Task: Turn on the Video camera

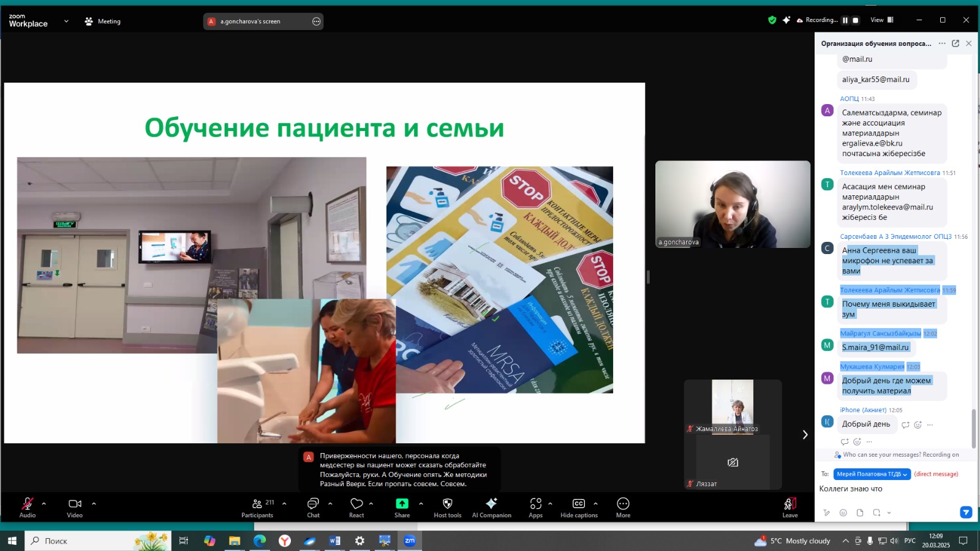Action: click(75, 504)
